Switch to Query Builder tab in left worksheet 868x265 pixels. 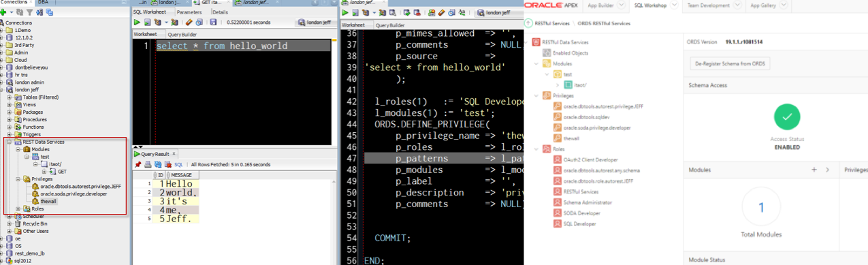[x=182, y=34]
